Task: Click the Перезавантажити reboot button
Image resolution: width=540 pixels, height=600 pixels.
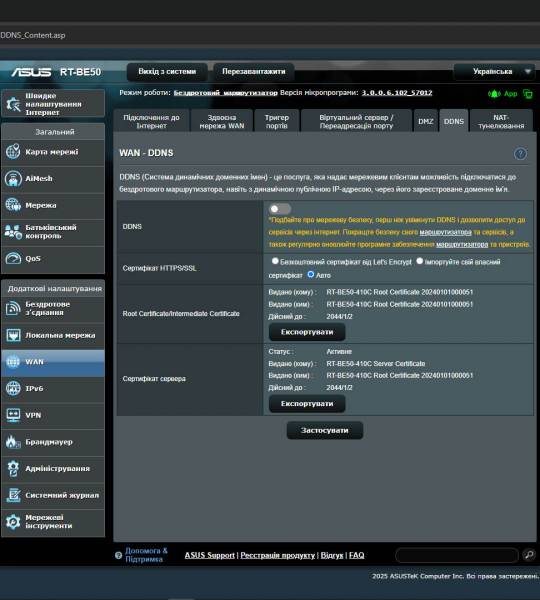Action: (254, 72)
